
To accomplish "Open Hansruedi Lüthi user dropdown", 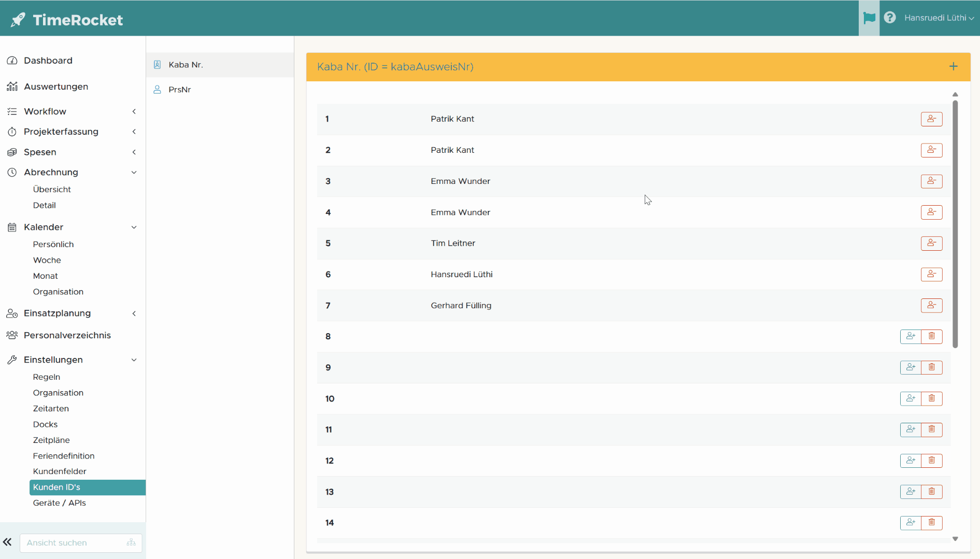I will [x=939, y=18].
